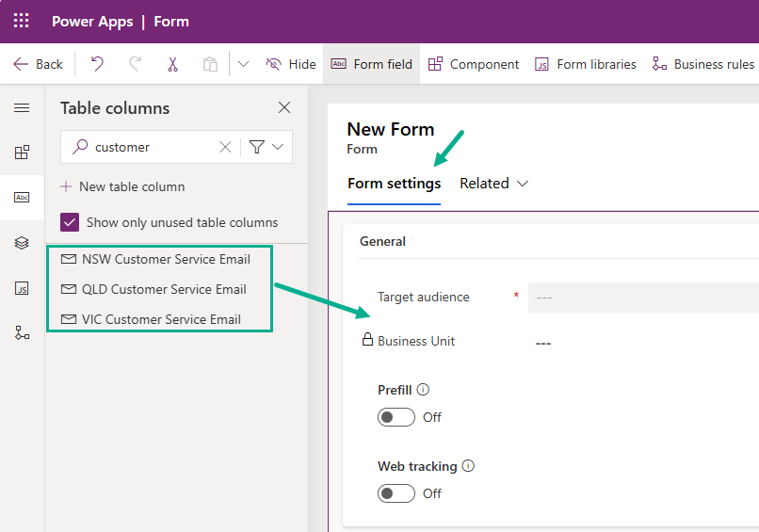Viewport: 759px width, 532px height.
Task: Click the Back button
Action: pyautogui.click(x=39, y=64)
